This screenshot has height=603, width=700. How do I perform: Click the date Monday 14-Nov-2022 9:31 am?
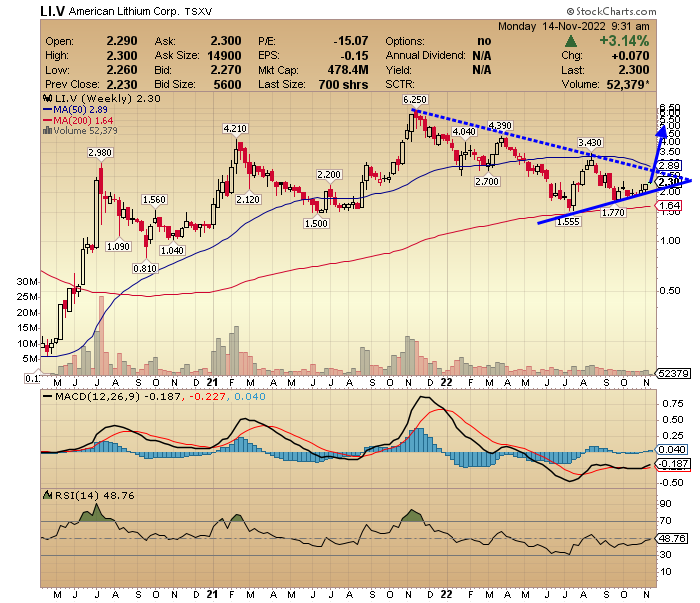pyautogui.click(x=574, y=26)
